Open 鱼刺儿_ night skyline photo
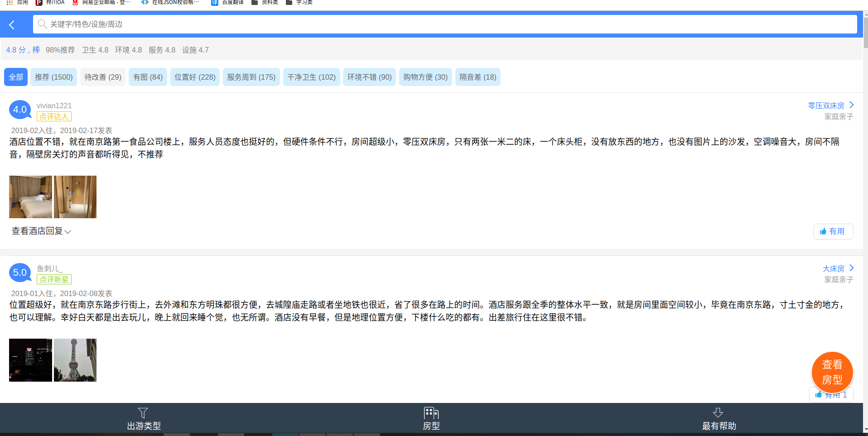868x436 pixels. coord(30,360)
